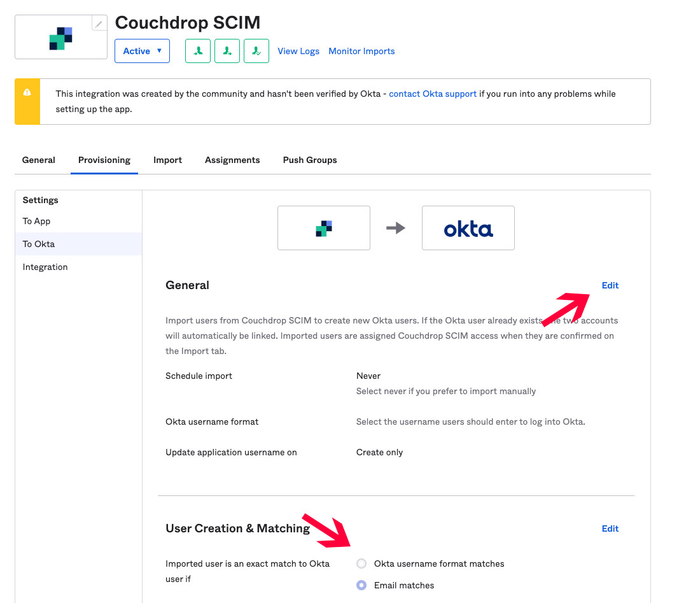Edit the General import settings
This screenshot has height=603, width=700.
tap(610, 285)
